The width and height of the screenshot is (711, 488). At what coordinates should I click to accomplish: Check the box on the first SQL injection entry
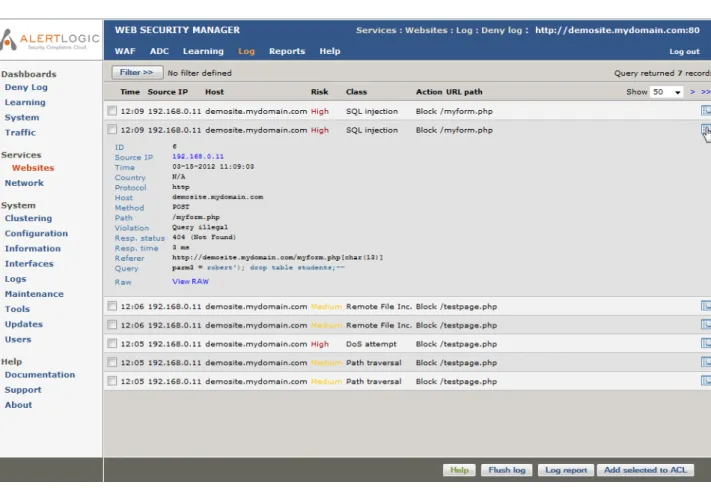(112, 111)
